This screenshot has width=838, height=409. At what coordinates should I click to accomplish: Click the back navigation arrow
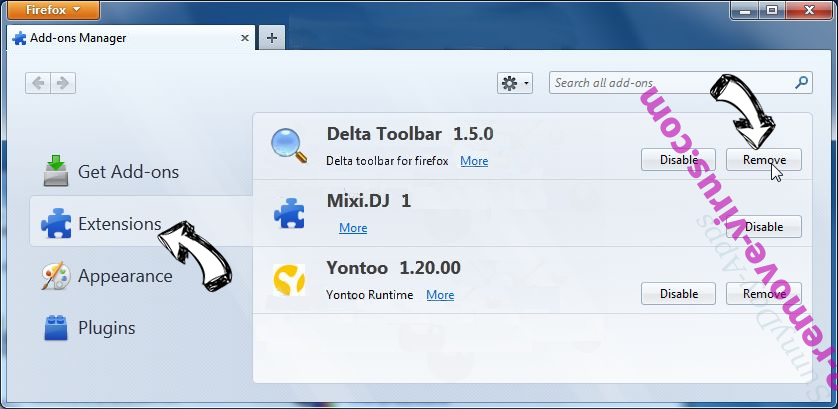click(40, 84)
